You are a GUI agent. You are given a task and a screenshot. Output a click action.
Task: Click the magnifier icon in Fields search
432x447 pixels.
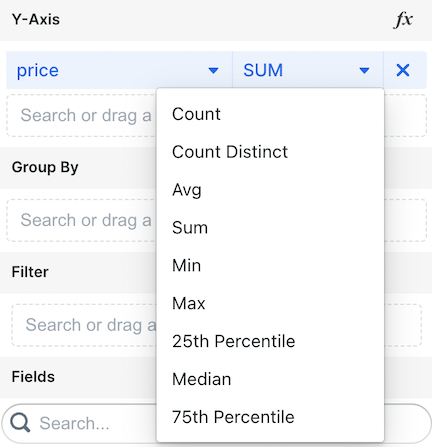click(20, 423)
